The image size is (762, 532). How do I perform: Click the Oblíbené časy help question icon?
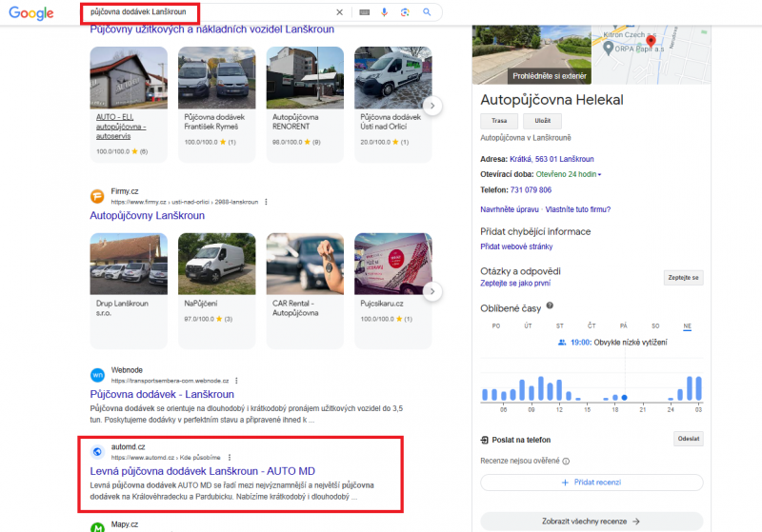coord(550,305)
